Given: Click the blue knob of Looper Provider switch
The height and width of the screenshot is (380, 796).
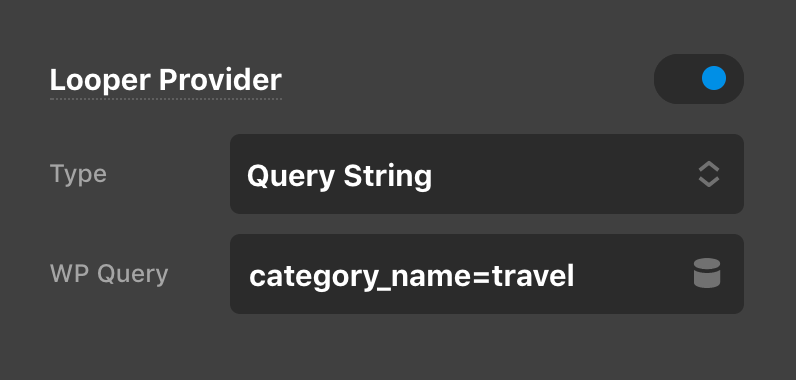Looking at the screenshot, I should [714, 79].
